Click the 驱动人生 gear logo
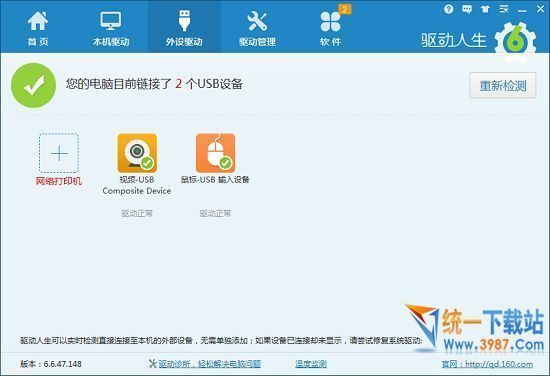Image resolution: width=550 pixels, height=376 pixels. pyautogui.click(x=515, y=41)
